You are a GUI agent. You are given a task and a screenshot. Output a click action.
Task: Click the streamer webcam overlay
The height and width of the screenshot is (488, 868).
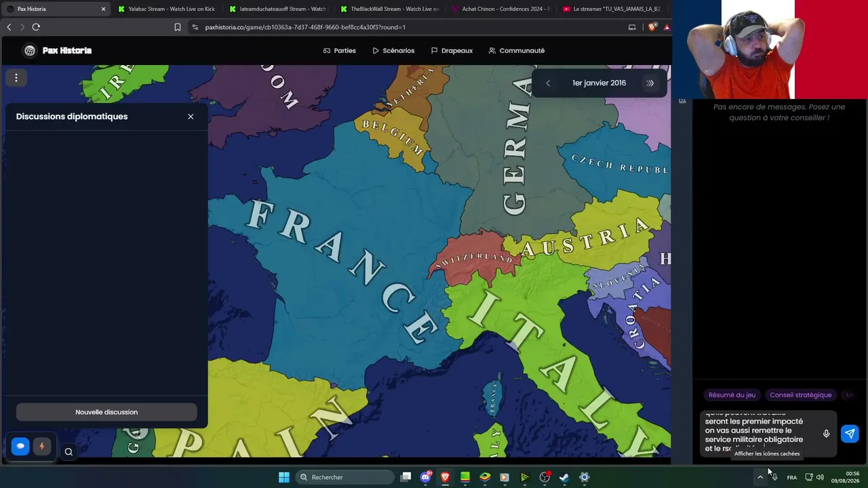pos(771,49)
